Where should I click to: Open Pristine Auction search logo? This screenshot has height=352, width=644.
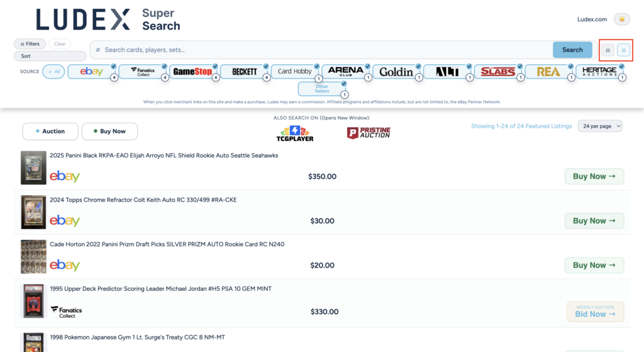(369, 133)
